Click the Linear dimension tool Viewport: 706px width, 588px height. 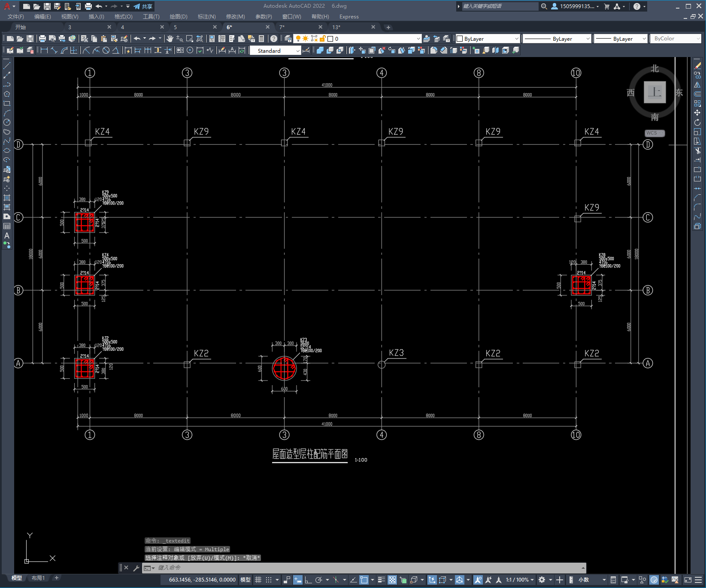click(44, 50)
